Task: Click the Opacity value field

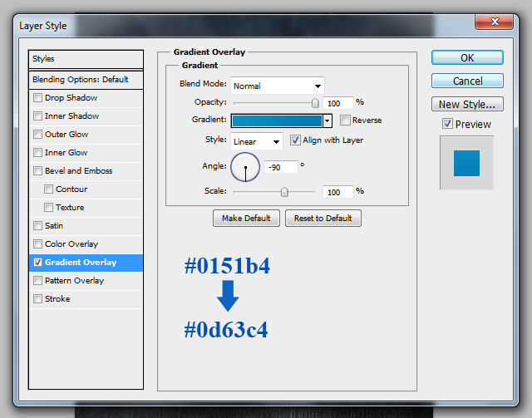Action: click(x=338, y=103)
